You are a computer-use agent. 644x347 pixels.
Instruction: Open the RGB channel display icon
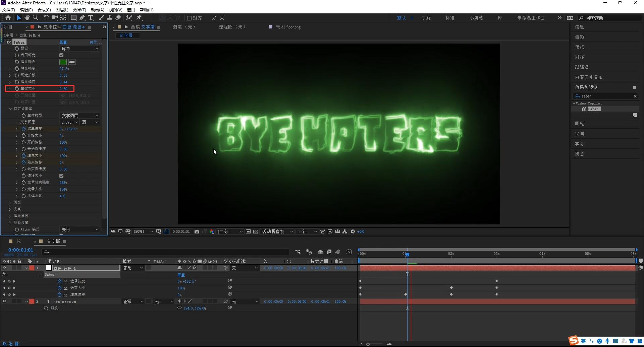pos(212,231)
